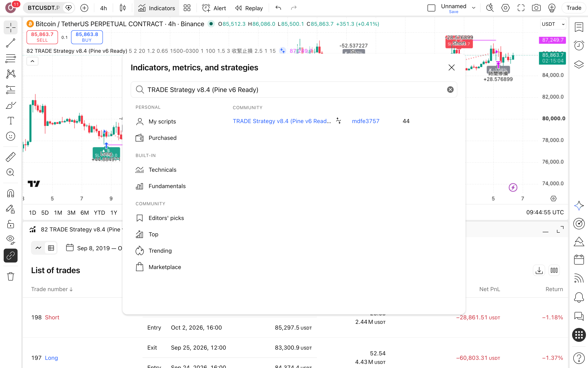Change the 4h timeframe interval
Viewport: 588px width, 368px height.
click(104, 8)
